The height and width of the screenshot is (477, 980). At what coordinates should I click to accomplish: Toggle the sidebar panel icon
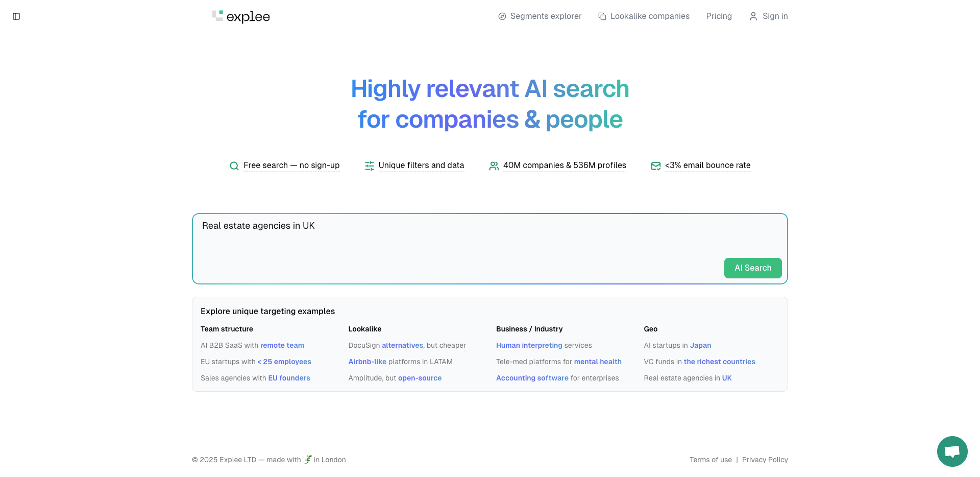tap(16, 16)
